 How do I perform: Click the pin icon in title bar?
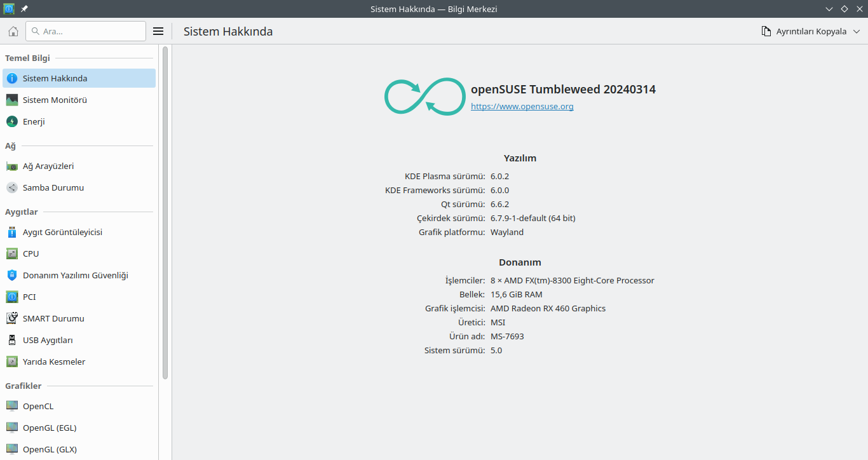click(x=24, y=9)
